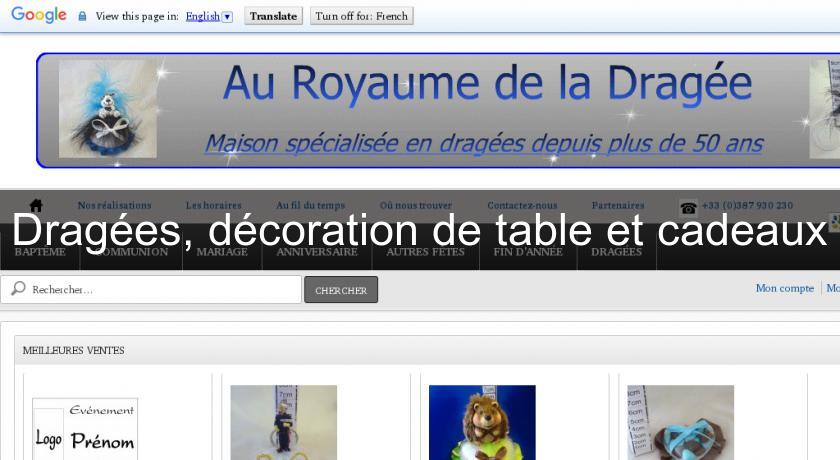
Task: Click the Google logo in the translate bar
Action: point(39,16)
